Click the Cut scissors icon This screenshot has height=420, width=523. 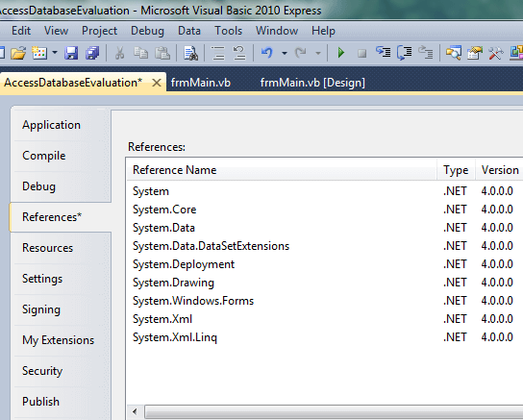(x=119, y=53)
